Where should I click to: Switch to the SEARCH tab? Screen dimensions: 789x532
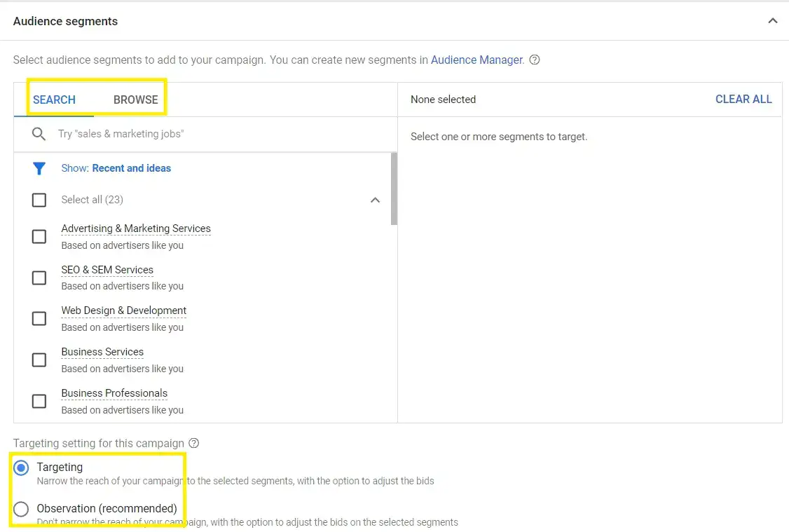tap(54, 100)
